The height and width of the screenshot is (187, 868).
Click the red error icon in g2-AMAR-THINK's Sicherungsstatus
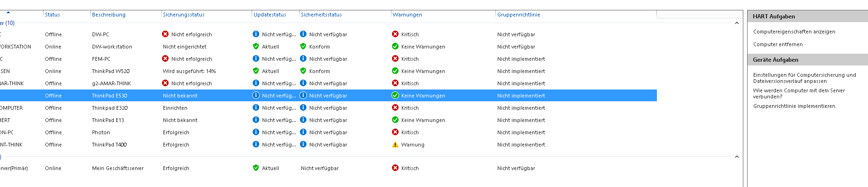click(165, 83)
